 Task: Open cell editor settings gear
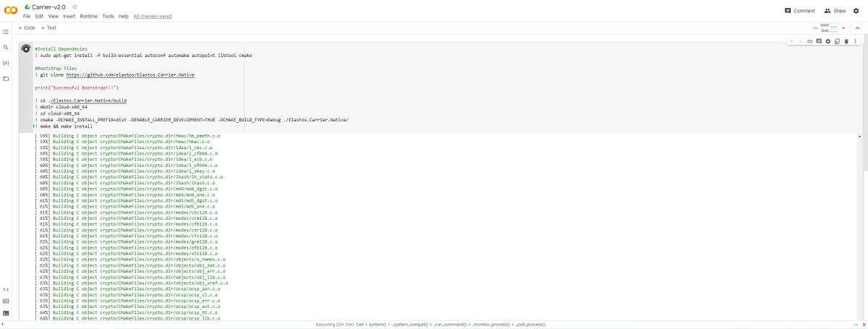828,41
